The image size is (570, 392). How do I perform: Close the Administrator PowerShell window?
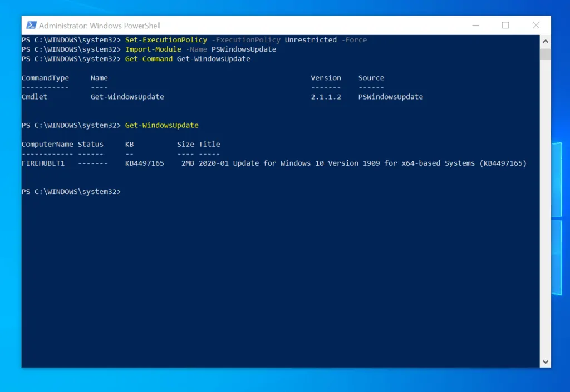pyautogui.click(x=535, y=26)
